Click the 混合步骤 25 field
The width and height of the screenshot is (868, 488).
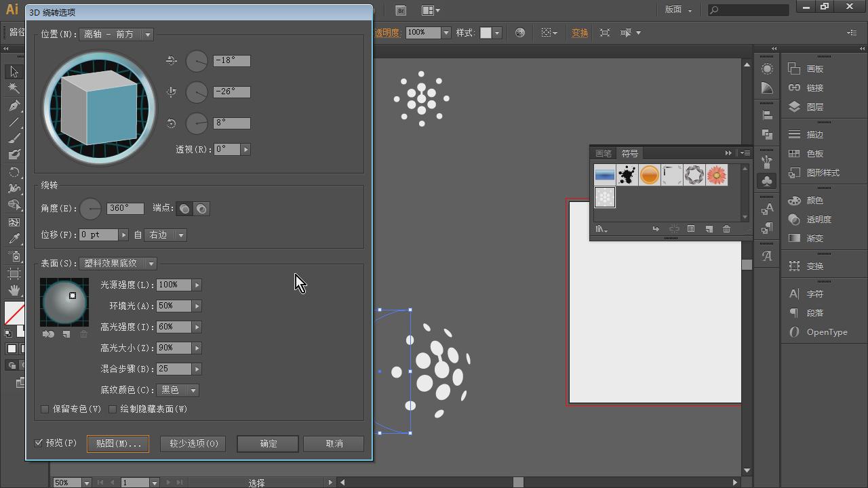(x=174, y=369)
